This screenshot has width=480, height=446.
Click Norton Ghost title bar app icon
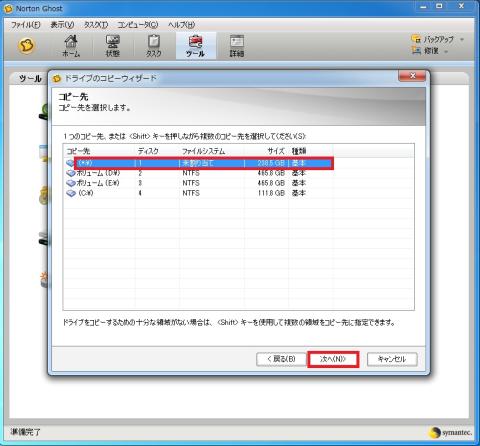pos(8,9)
